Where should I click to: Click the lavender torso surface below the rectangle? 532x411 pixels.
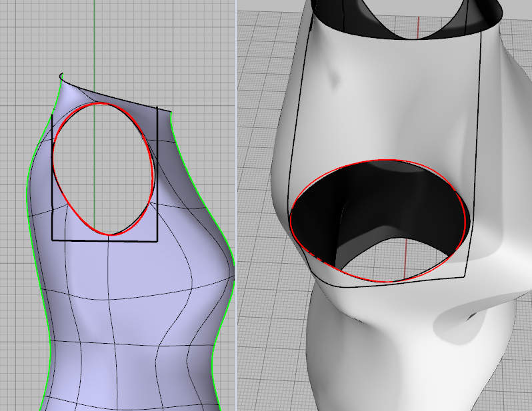[x=133, y=320]
